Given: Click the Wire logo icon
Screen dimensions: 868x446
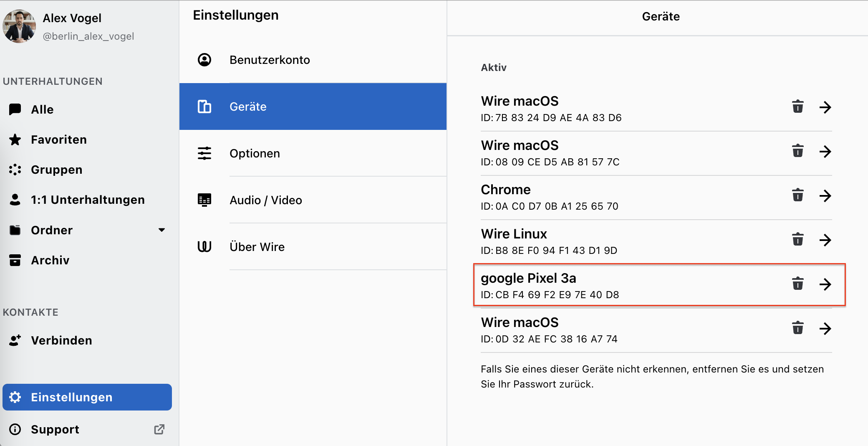Looking at the screenshot, I should pos(204,247).
